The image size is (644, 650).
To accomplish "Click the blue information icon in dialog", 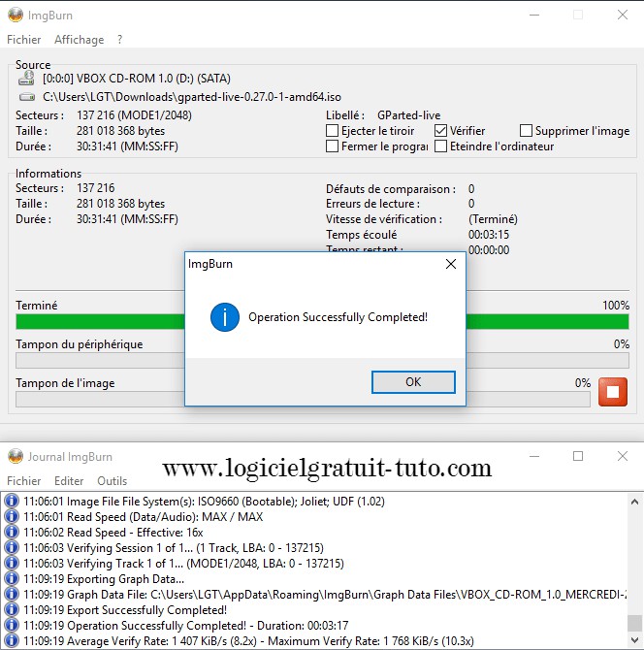I will (x=225, y=317).
